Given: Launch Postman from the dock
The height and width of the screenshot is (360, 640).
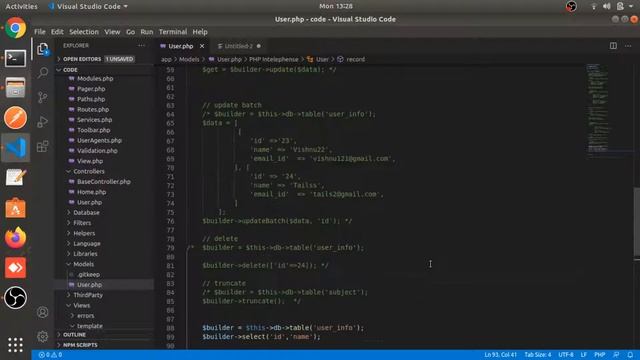Looking at the screenshot, I should [x=16, y=118].
